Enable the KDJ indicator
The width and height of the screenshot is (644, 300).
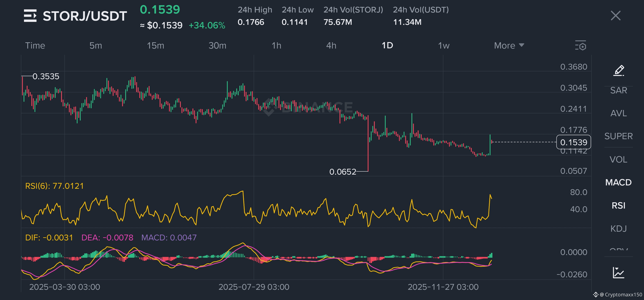(x=619, y=229)
